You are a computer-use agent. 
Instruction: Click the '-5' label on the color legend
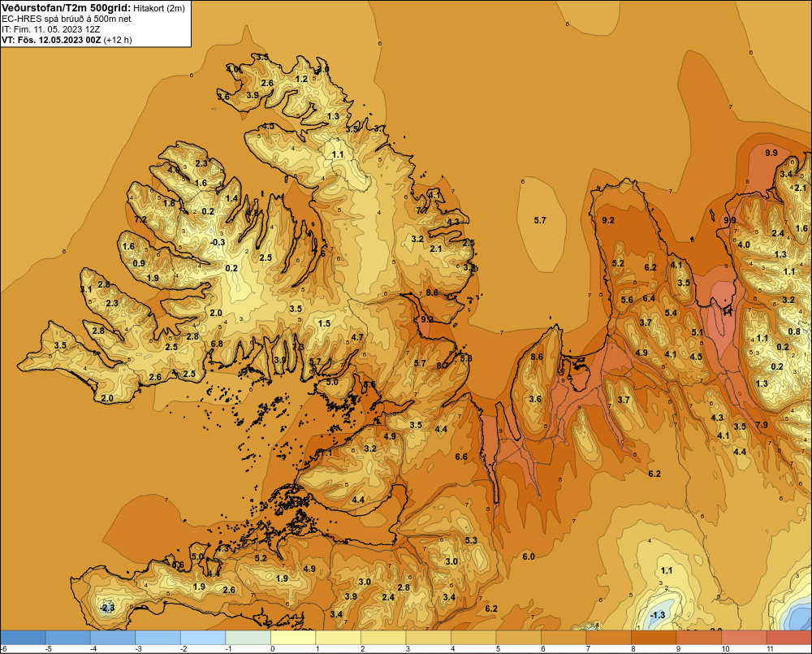[48, 649]
